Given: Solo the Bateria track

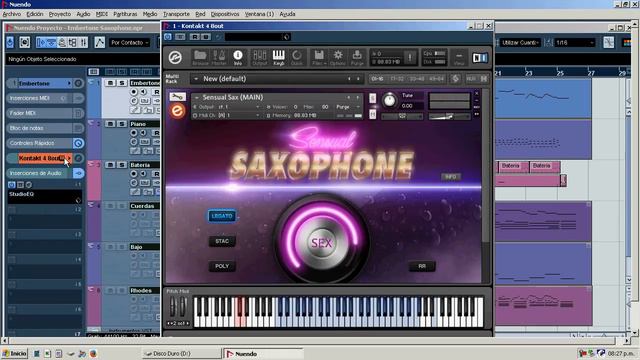Looking at the screenshot, I should click(121, 165).
